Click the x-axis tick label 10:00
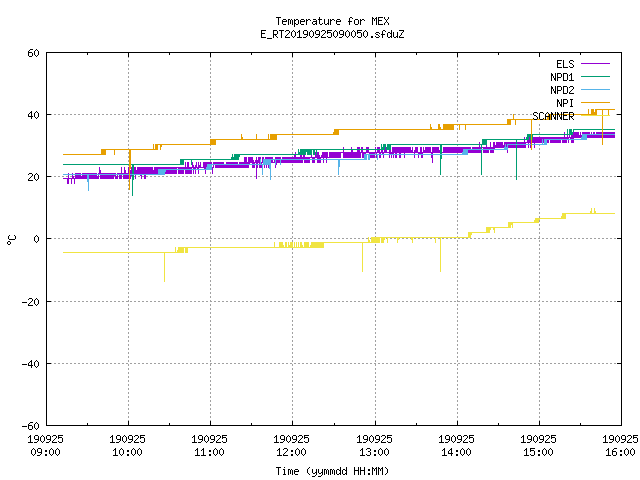 [x=127, y=452]
